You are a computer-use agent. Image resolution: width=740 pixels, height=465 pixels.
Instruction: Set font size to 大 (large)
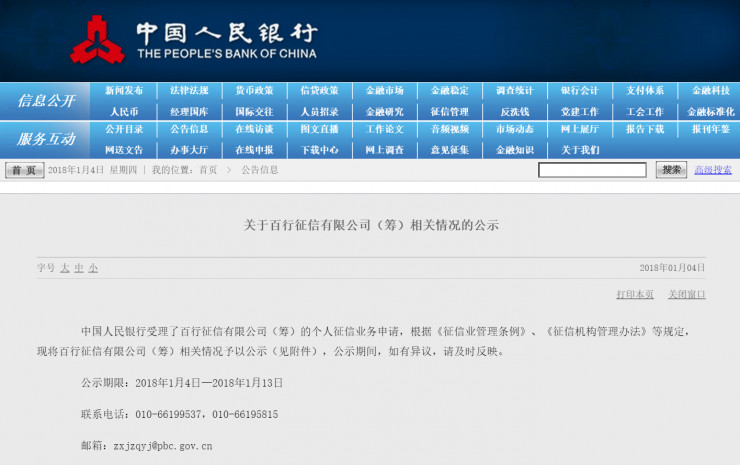pyautogui.click(x=65, y=268)
